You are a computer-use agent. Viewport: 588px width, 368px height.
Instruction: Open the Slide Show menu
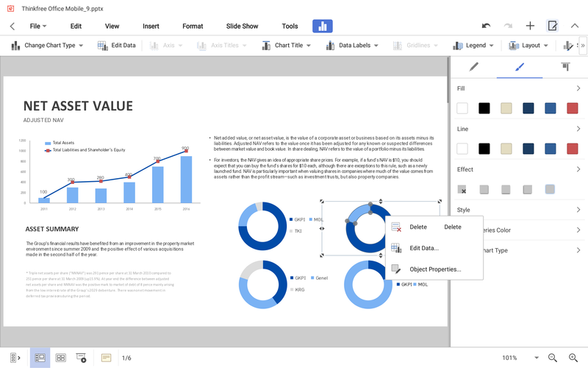pyautogui.click(x=242, y=26)
